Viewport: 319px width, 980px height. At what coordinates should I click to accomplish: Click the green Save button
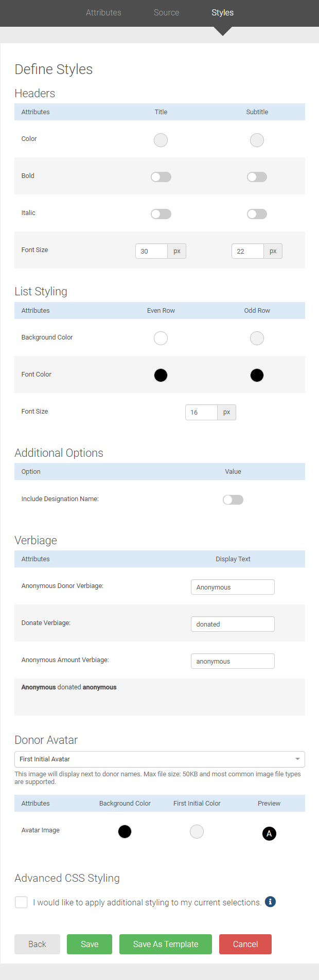coord(90,944)
